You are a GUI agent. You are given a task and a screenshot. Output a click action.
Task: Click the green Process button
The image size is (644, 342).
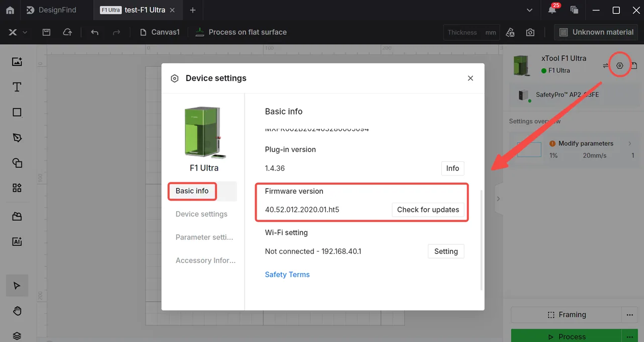click(567, 336)
